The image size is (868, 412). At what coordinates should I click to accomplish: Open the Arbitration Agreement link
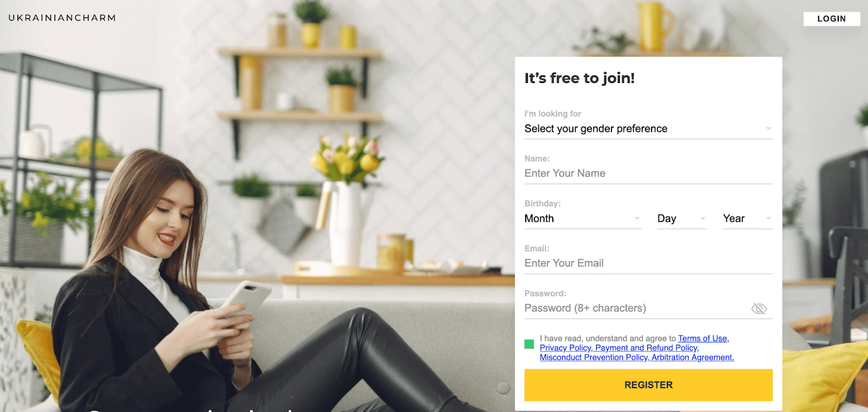click(x=693, y=357)
